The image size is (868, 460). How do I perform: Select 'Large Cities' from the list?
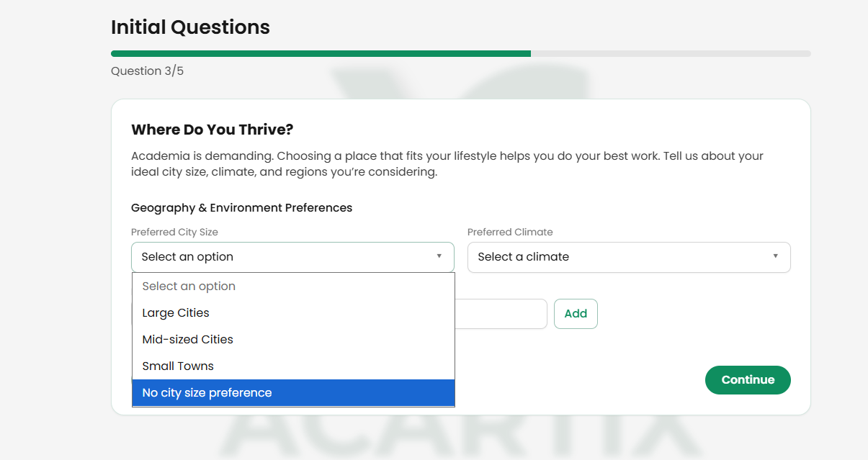click(x=175, y=312)
